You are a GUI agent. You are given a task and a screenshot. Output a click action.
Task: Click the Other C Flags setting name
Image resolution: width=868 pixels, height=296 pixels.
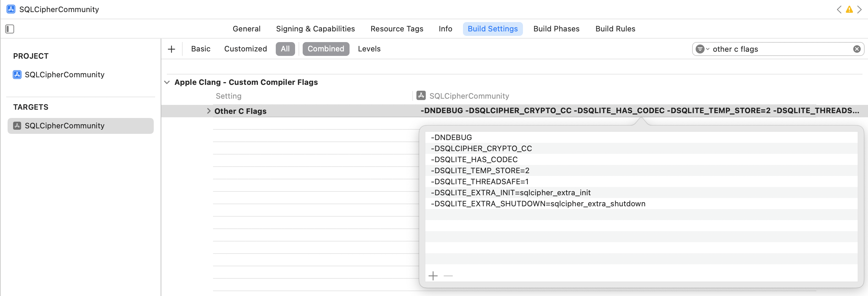point(240,111)
